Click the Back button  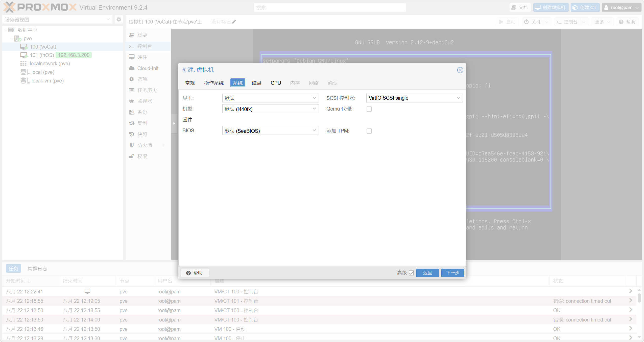click(x=427, y=273)
